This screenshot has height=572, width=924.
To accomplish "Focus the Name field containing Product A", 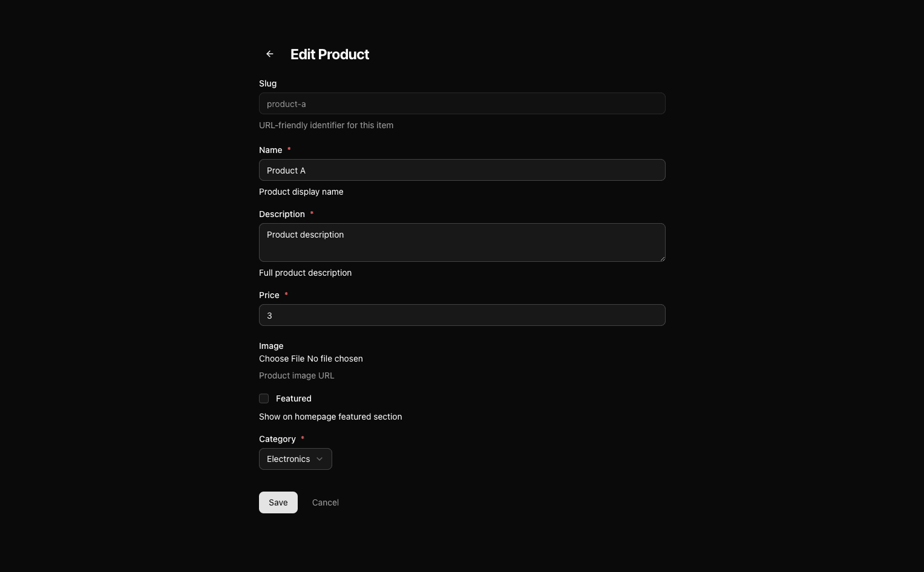I will pos(462,170).
